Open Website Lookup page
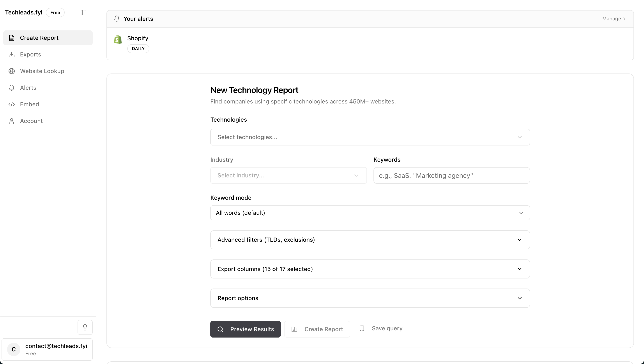The height and width of the screenshot is (364, 644). tap(48, 71)
